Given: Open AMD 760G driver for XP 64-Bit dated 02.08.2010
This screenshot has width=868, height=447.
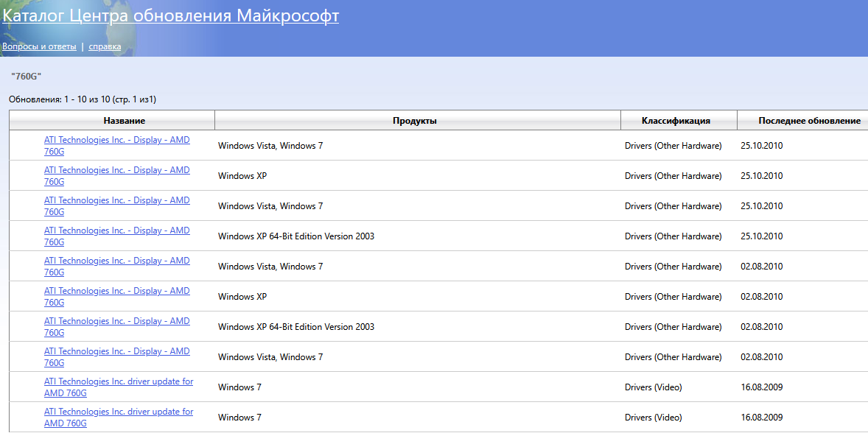Looking at the screenshot, I should (117, 327).
